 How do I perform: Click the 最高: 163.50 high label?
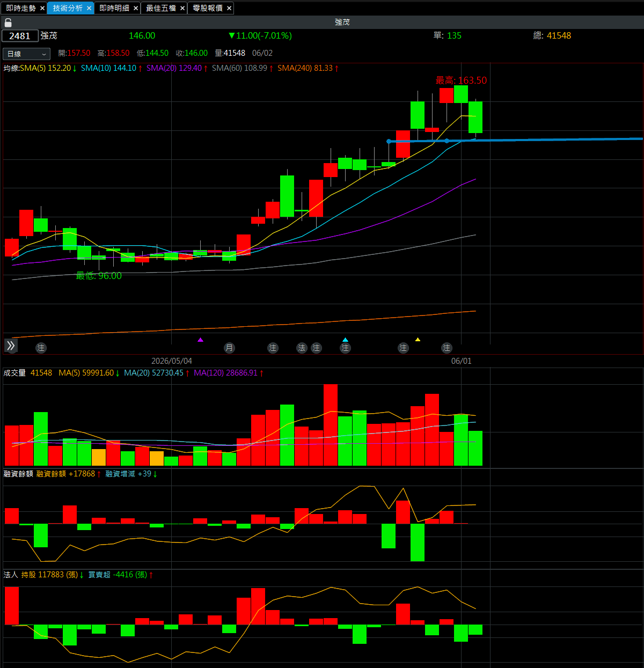pyautogui.click(x=462, y=80)
